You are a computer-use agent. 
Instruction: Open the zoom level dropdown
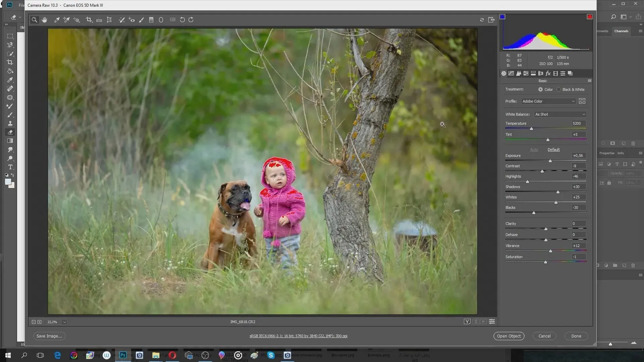tap(64, 322)
